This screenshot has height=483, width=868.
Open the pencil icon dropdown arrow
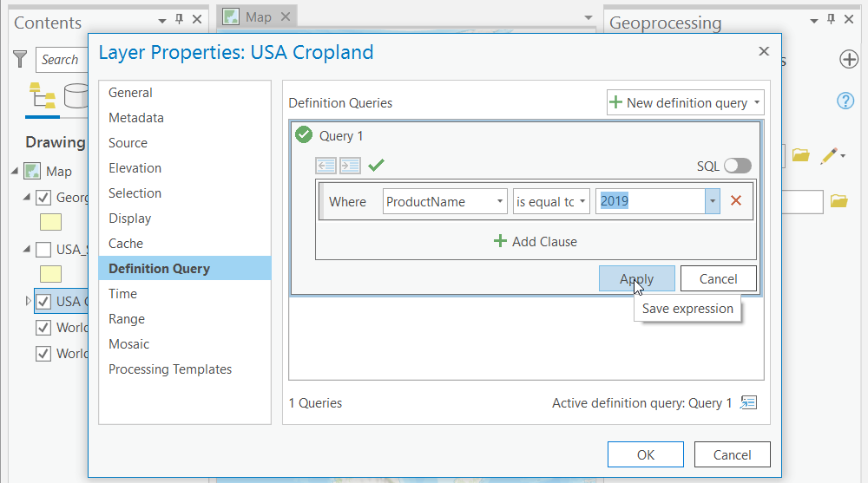pyautogui.click(x=843, y=156)
